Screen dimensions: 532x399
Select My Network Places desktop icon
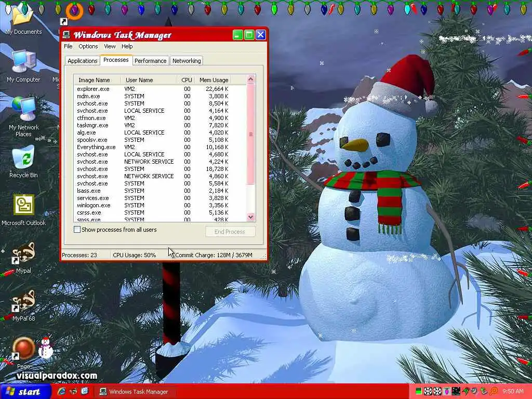[x=23, y=116]
